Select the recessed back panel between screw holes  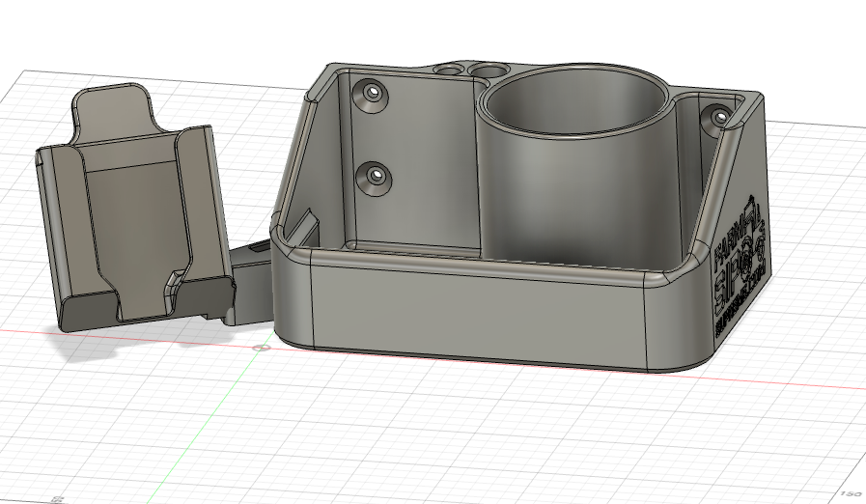click(415, 164)
